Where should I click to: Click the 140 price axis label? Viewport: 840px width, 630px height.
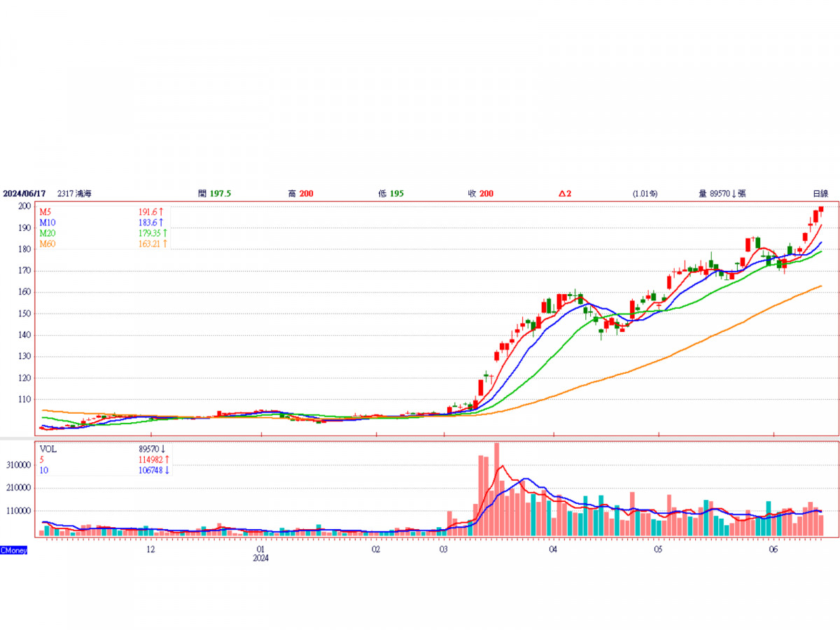pyautogui.click(x=23, y=335)
